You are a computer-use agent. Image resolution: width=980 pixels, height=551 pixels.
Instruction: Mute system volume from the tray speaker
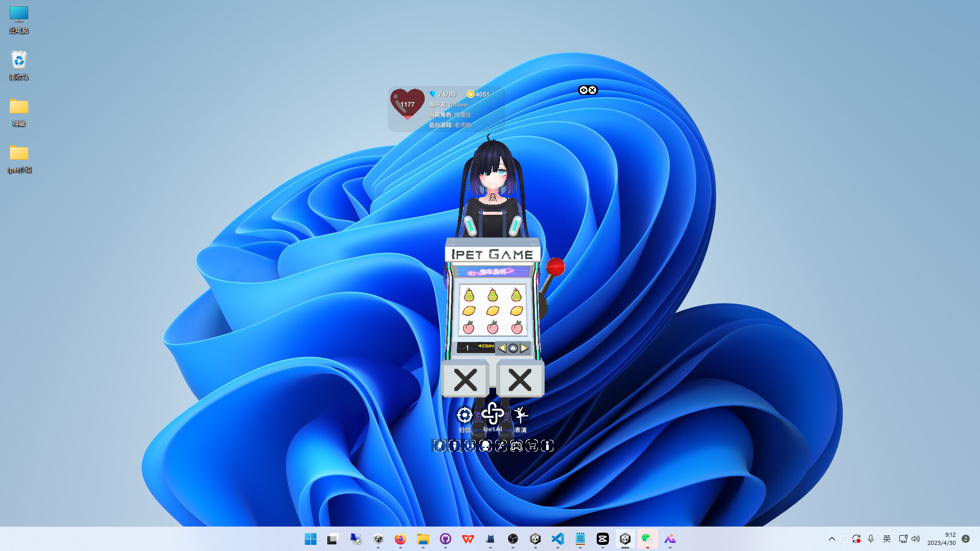[915, 539]
